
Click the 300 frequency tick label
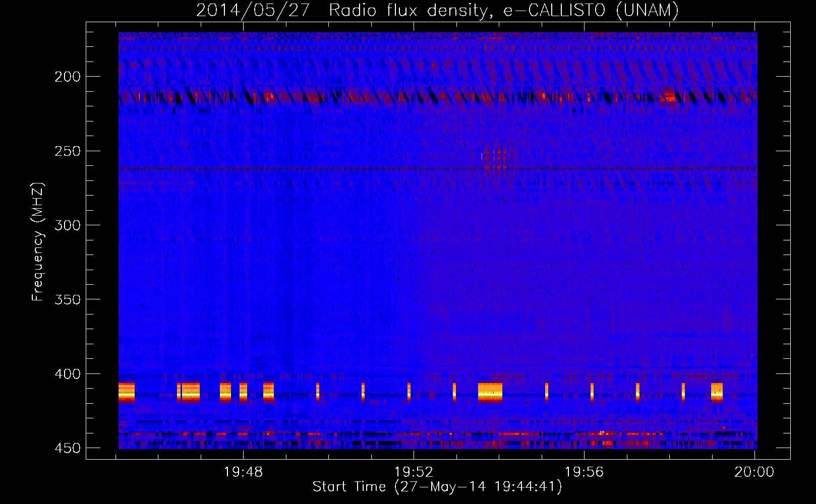tap(67, 225)
